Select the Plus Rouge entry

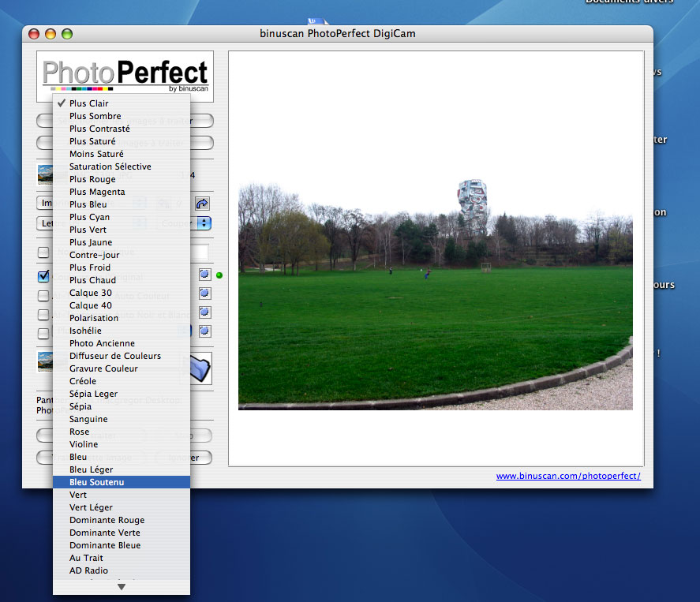click(x=122, y=179)
